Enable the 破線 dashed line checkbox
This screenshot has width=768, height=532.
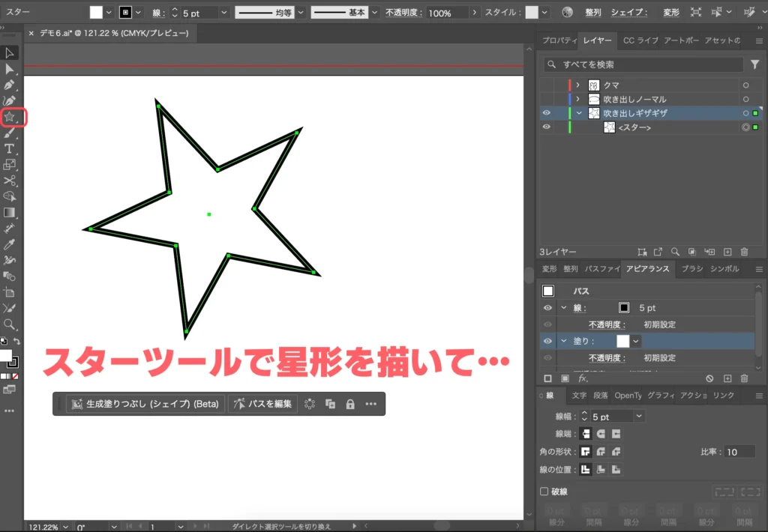point(544,491)
